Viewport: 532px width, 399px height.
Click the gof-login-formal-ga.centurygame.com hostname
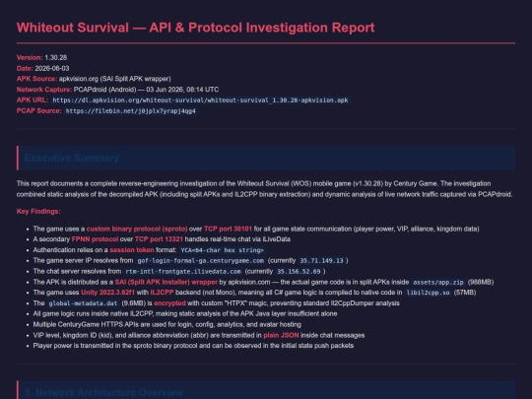tap(201, 261)
